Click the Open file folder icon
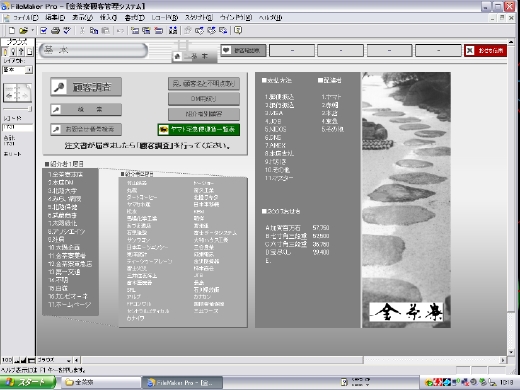The image size is (520, 390). pyautogui.click(x=23, y=31)
